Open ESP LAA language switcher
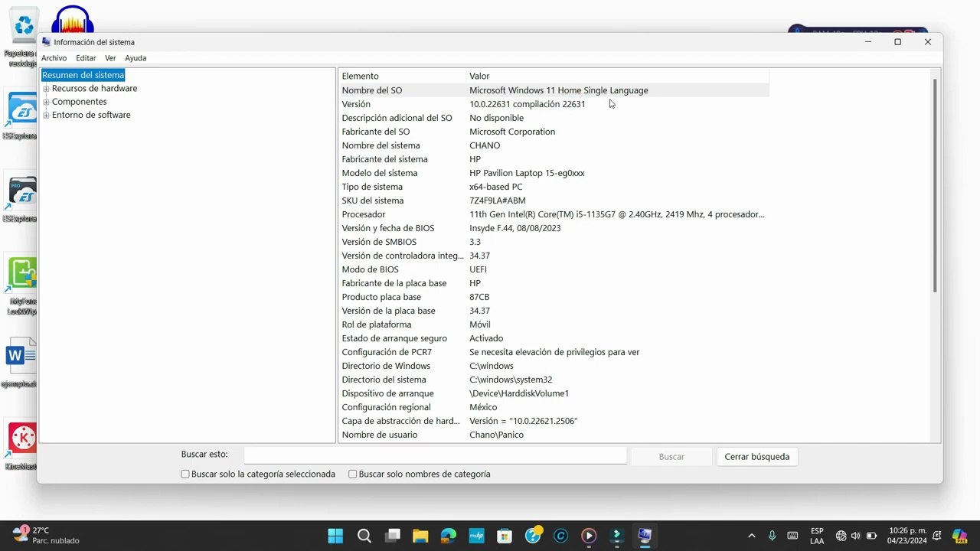The image size is (980, 551). coord(817,536)
